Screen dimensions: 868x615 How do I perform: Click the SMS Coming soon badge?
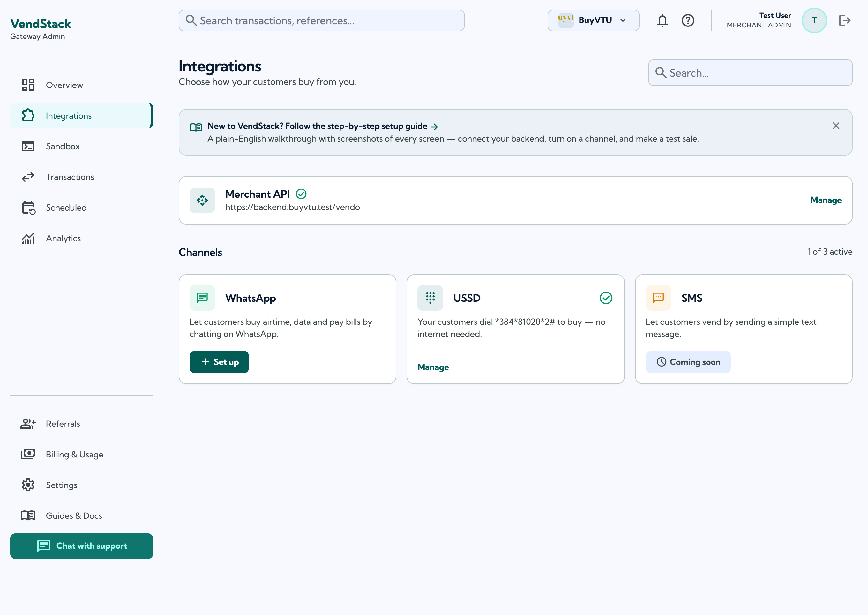(688, 362)
